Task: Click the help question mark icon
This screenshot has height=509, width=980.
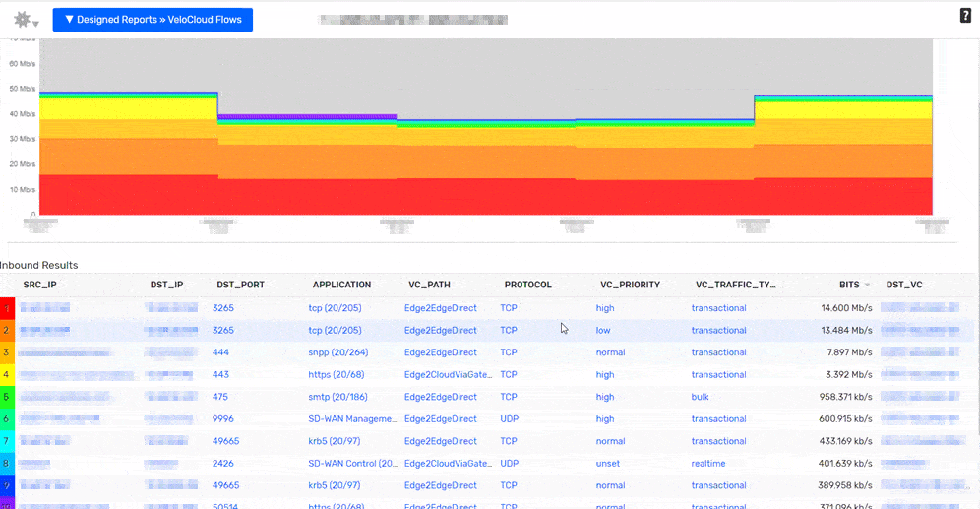Action: click(965, 16)
